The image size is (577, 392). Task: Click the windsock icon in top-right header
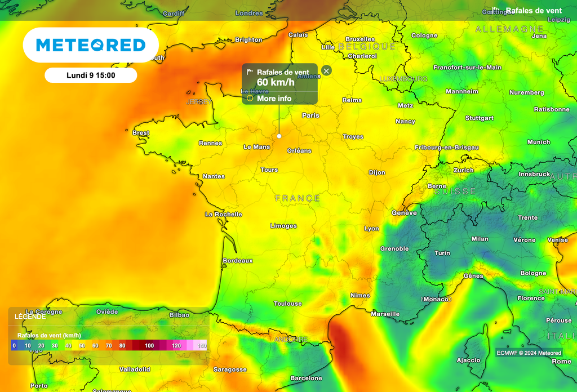pyautogui.click(x=495, y=11)
